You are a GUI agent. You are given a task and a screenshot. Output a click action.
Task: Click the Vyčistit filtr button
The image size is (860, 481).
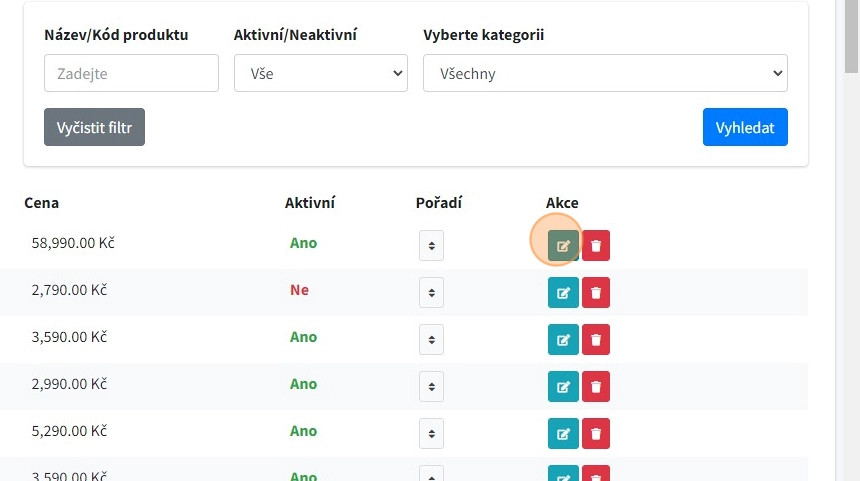pyautogui.click(x=94, y=127)
